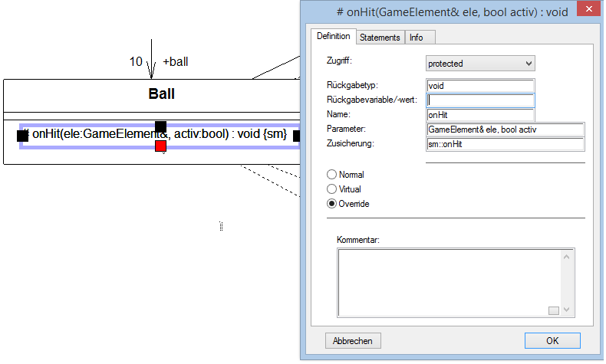Click the black handle left of onHit

point(22,136)
